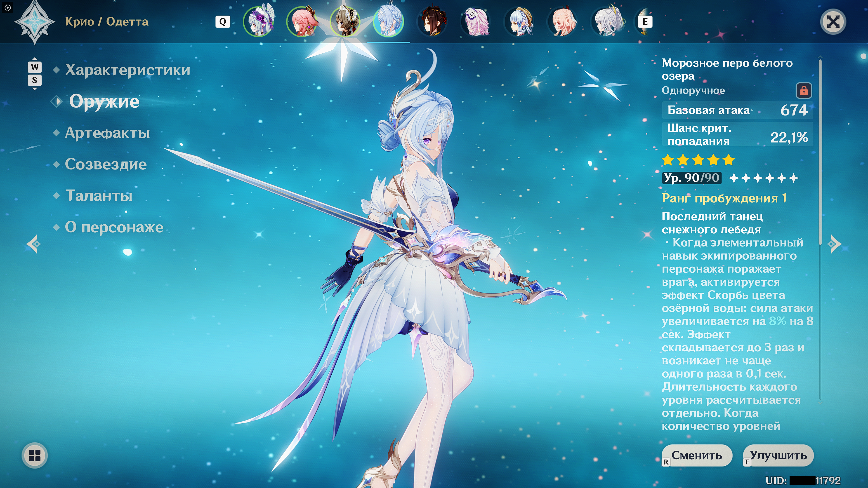This screenshot has width=868, height=488.
Task: Click the Ур. 90/90 level label
Action: click(692, 178)
